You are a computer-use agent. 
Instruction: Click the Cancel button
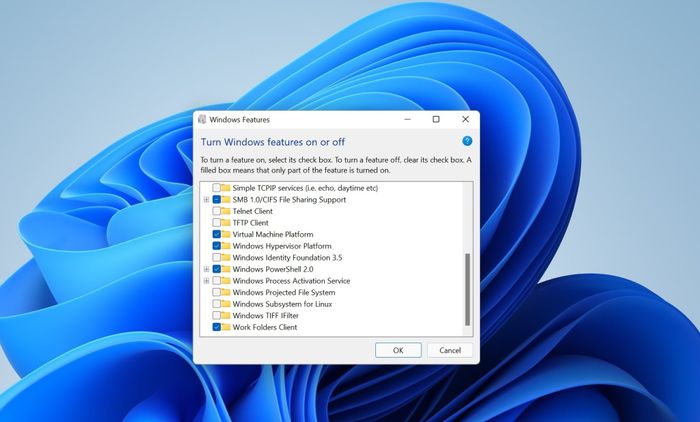pyautogui.click(x=450, y=350)
